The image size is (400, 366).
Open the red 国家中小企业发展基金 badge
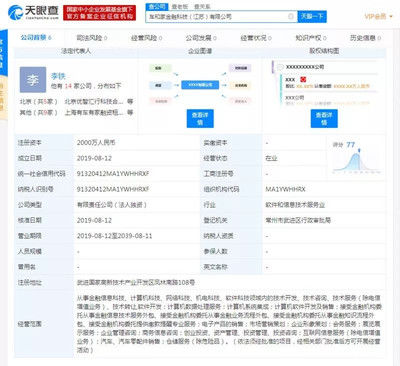[99, 13]
